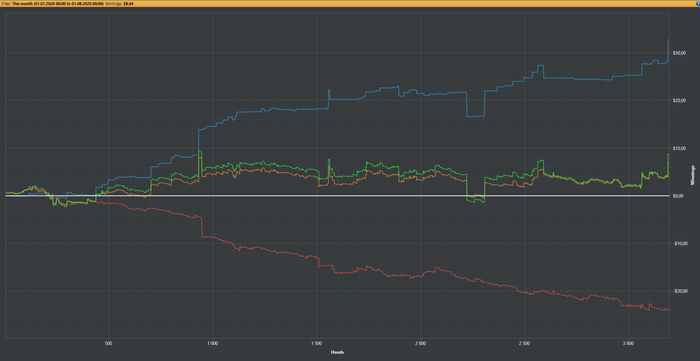
Task: Click the 'Winnings' y-axis title
Action: click(693, 175)
